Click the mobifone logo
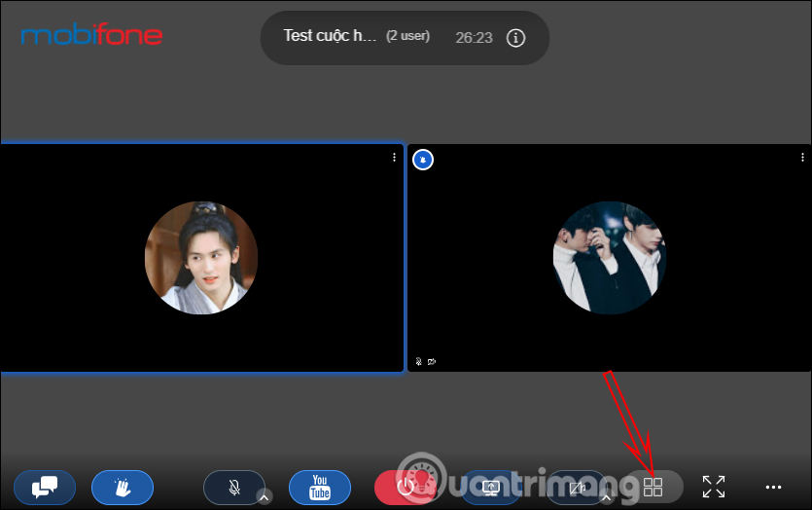 tap(91, 34)
